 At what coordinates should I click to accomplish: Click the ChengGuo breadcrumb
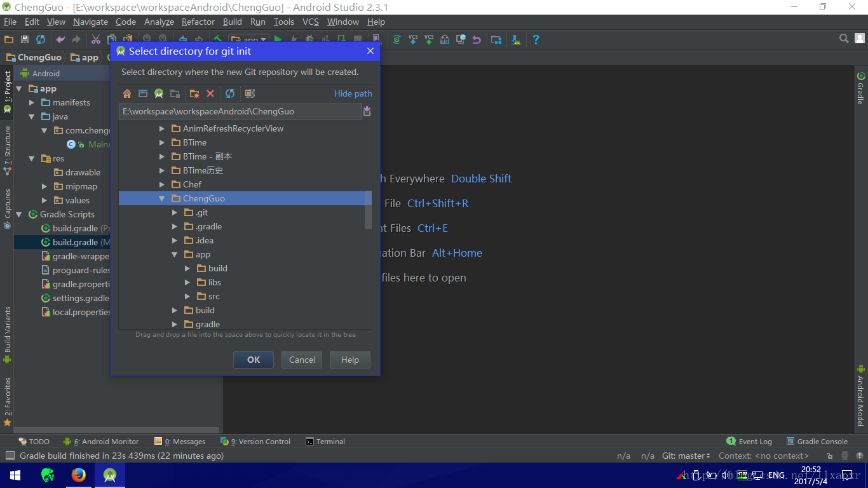34,57
